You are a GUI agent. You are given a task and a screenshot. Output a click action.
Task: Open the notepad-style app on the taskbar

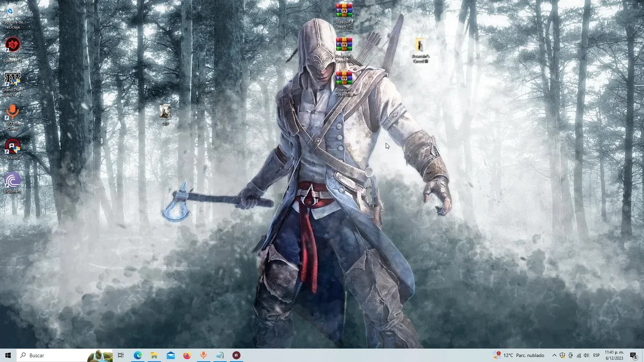[x=220, y=355]
